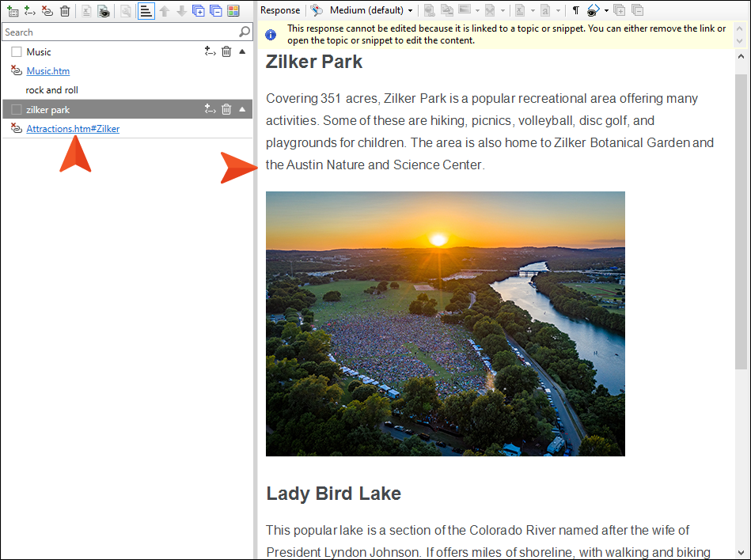The image size is (751, 560).
Task: Click the editor scrollbar down arrow
Action: 741,552
